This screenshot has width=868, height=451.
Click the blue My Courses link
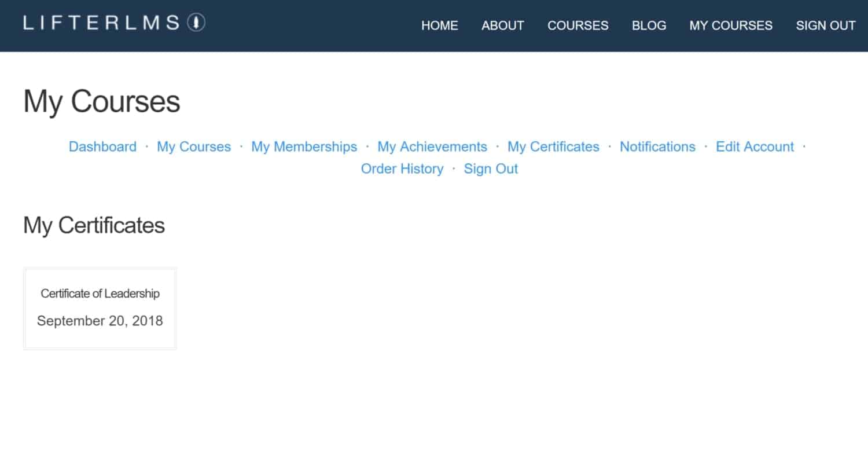pyautogui.click(x=194, y=147)
